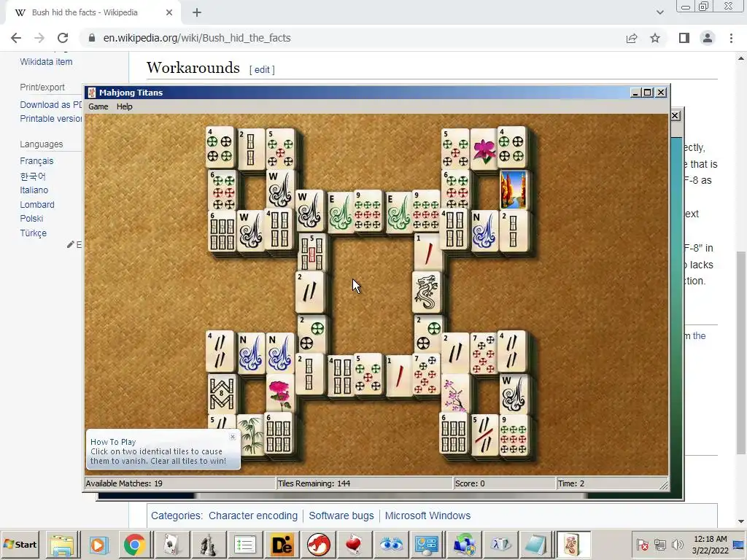747x560 pixels.
Task: Click the Available Matches: 19 status text
Action: pyautogui.click(x=124, y=483)
